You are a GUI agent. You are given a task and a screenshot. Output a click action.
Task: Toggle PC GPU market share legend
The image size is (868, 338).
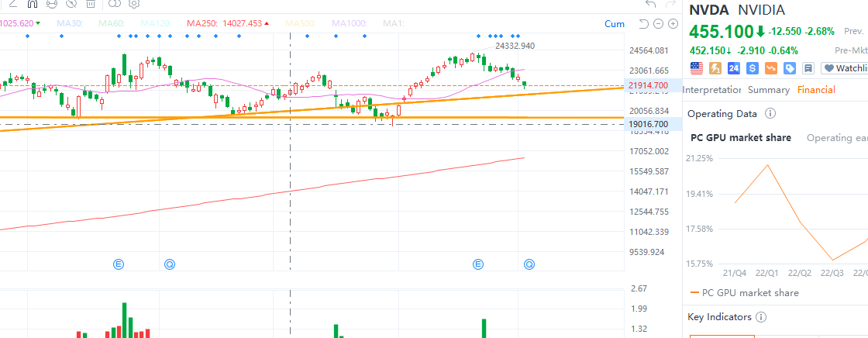(745, 292)
